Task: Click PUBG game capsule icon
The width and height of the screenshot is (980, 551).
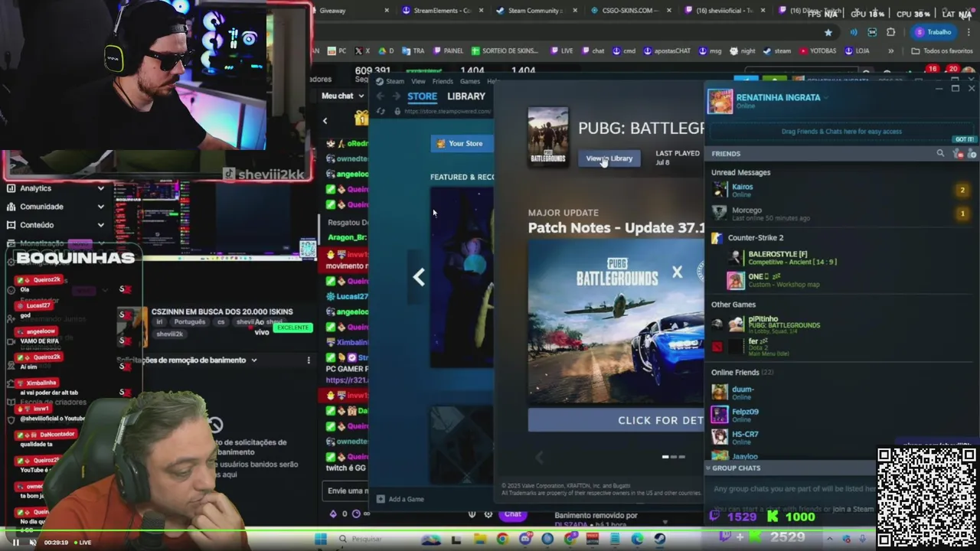Action: pos(548,136)
